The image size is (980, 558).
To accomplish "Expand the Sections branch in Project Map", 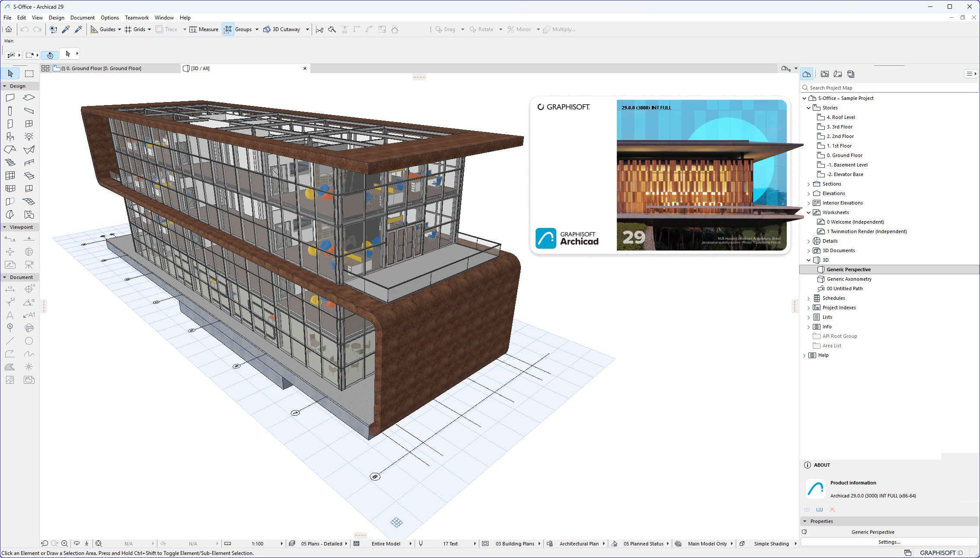I will tap(809, 183).
